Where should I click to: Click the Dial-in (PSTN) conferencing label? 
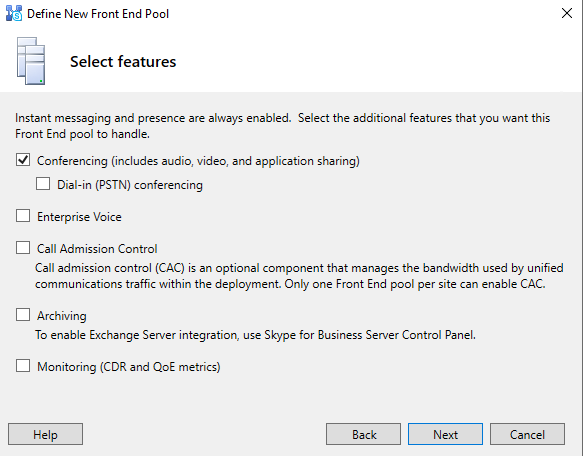[130, 185]
